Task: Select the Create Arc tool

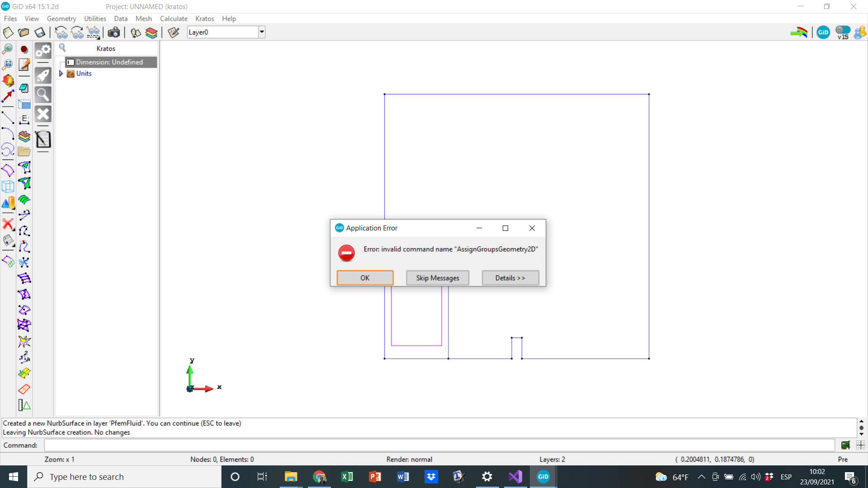Action: coord(8,132)
